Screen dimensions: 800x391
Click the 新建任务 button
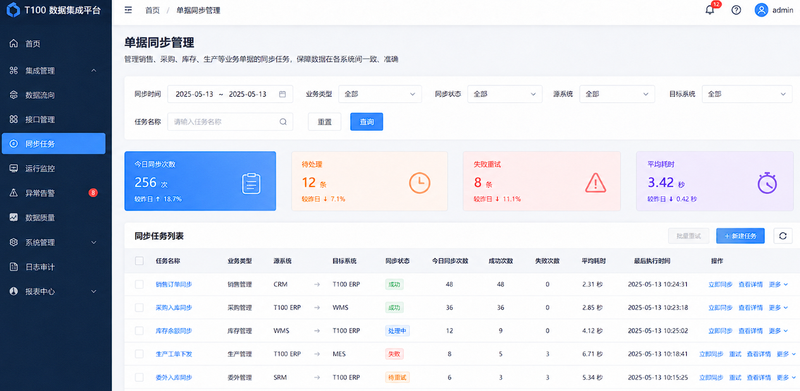click(x=740, y=236)
